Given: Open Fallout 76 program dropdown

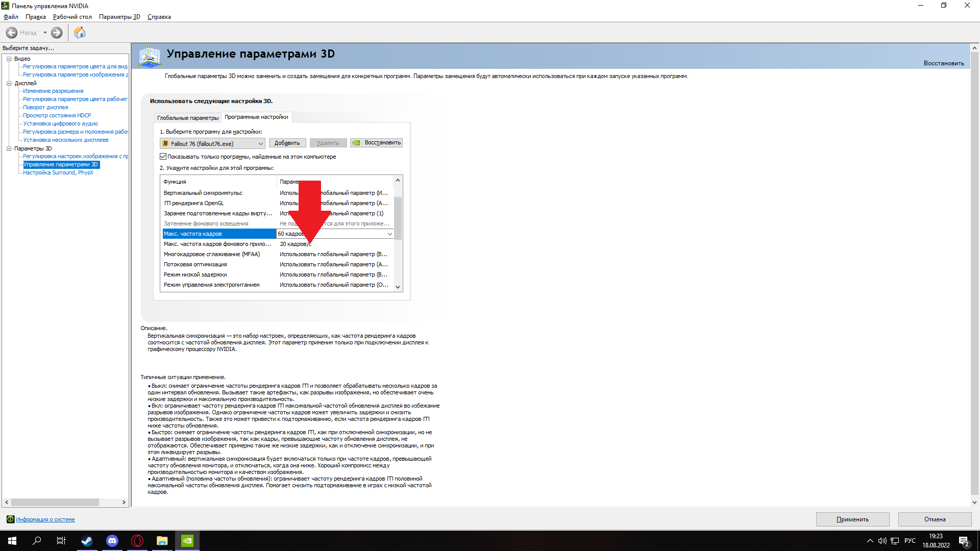Looking at the screenshot, I should 260,144.
